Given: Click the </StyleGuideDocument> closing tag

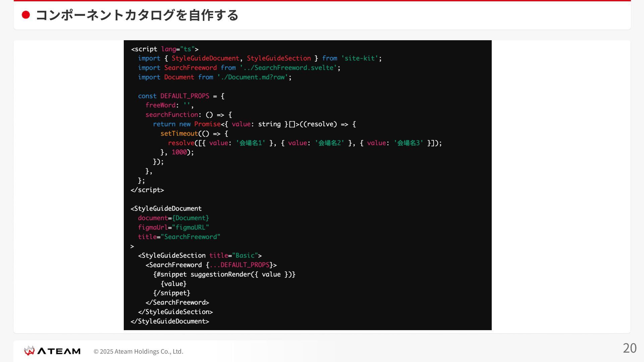Looking at the screenshot, I should point(170,321).
